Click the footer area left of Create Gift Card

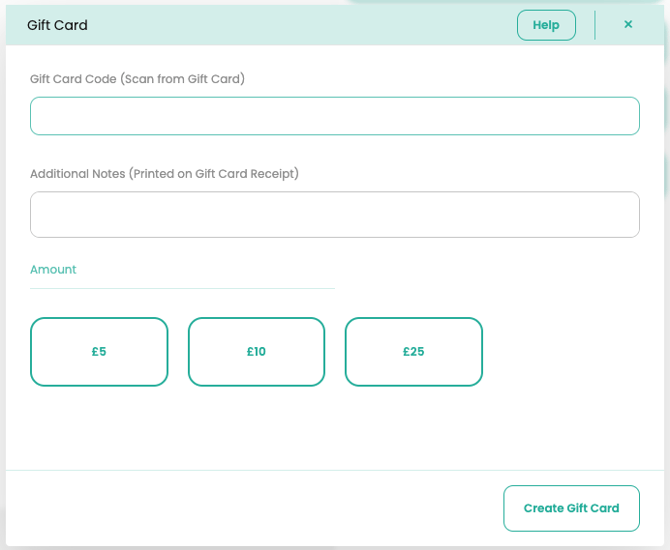[250, 508]
